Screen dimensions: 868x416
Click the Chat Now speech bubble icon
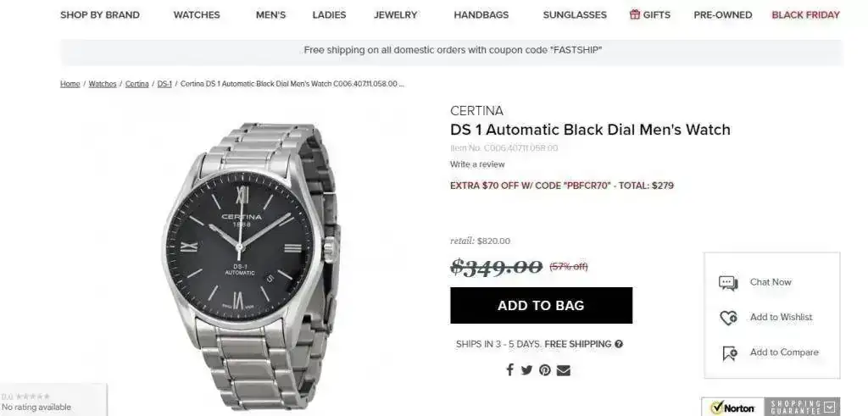click(728, 283)
